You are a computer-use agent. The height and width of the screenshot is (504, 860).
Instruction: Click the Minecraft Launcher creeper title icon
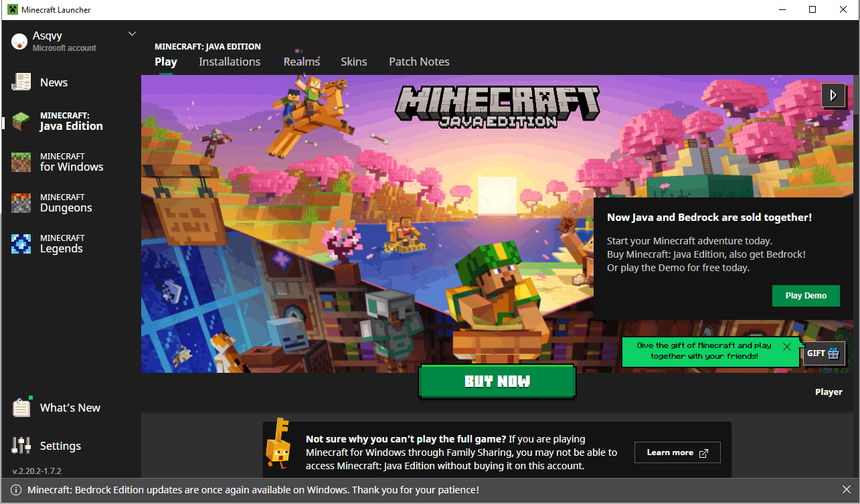coord(13,10)
